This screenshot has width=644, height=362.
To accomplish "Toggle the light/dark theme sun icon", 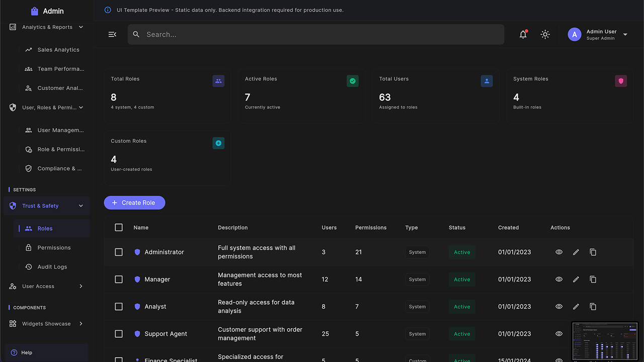I will click(x=545, y=34).
